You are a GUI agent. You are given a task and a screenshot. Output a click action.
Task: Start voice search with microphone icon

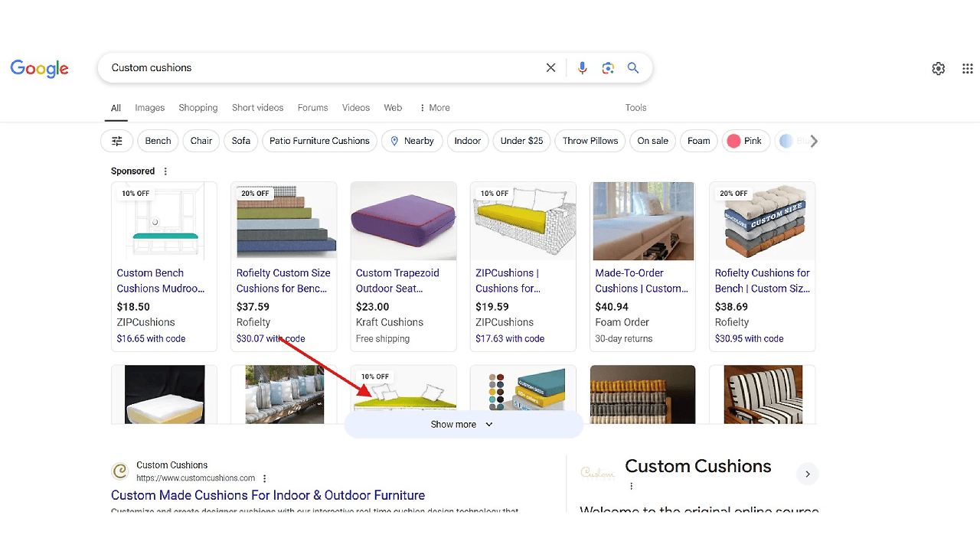pos(583,68)
